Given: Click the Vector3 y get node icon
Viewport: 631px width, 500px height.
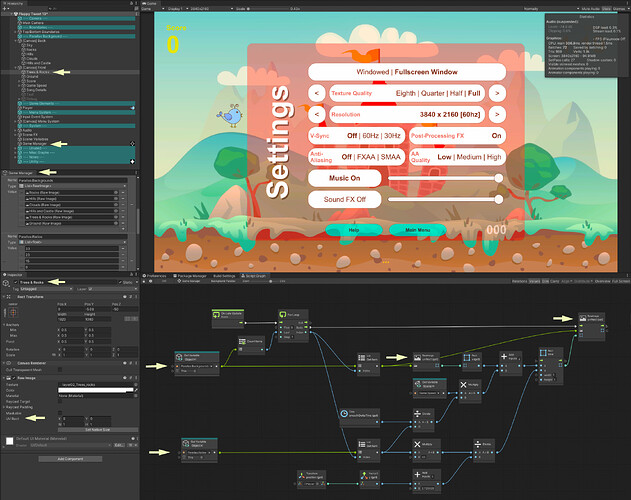Looking at the screenshot, I should click(364, 476).
